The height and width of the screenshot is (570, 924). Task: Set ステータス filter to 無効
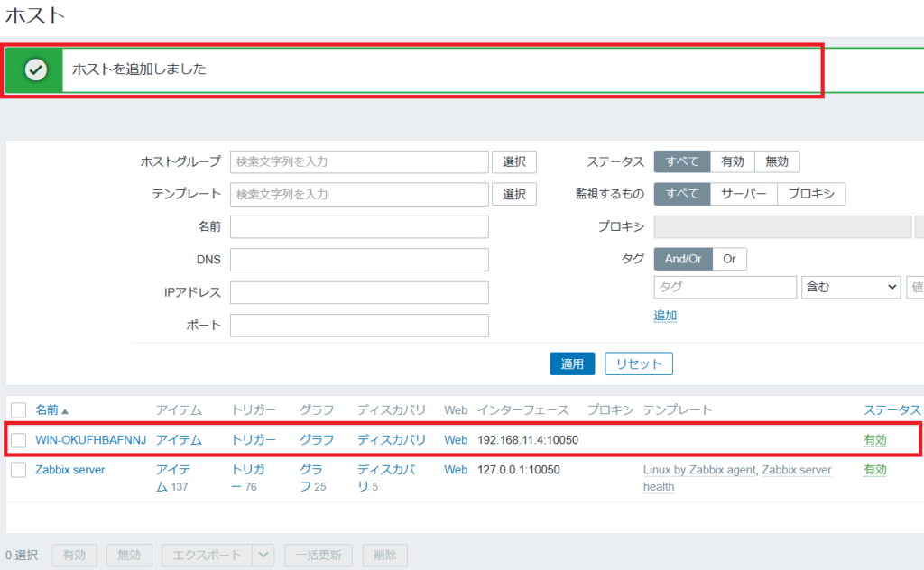[x=777, y=161]
